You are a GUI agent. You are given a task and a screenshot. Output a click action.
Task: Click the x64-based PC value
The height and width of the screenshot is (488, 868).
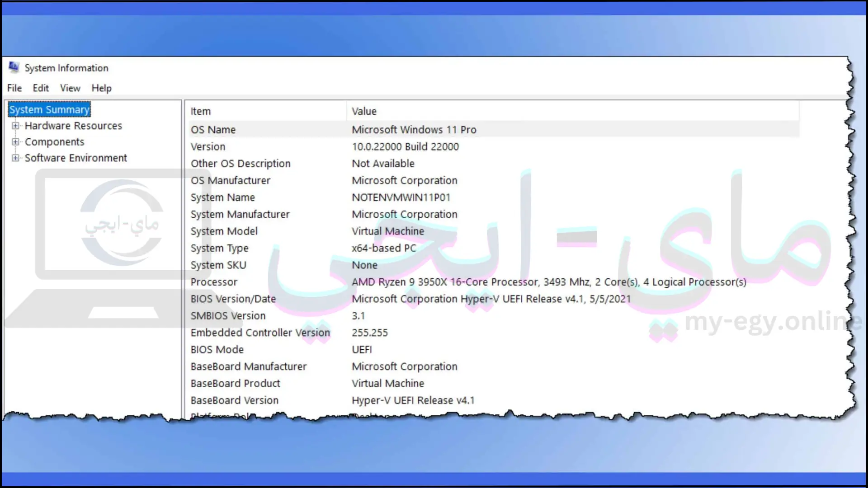pos(384,249)
